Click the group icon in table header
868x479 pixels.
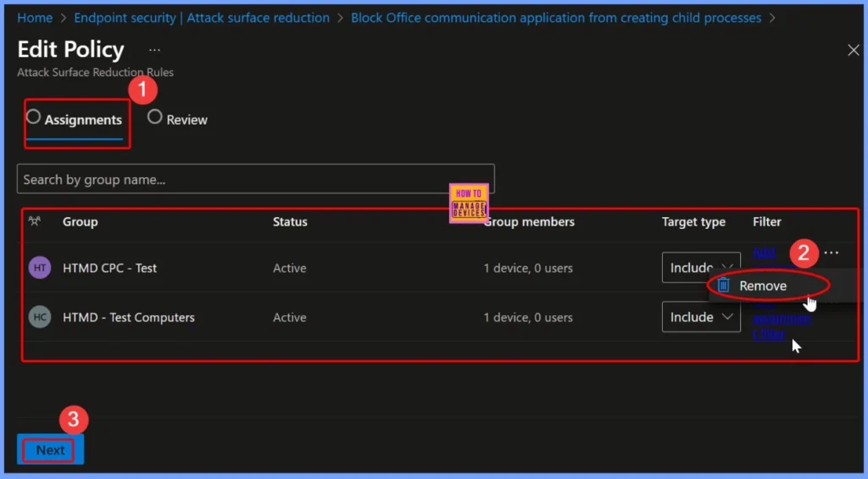point(34,221)
